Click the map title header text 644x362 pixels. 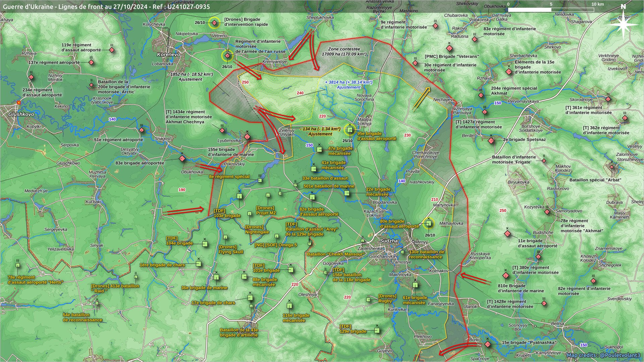pyautogui.click(x=106, y=6)
